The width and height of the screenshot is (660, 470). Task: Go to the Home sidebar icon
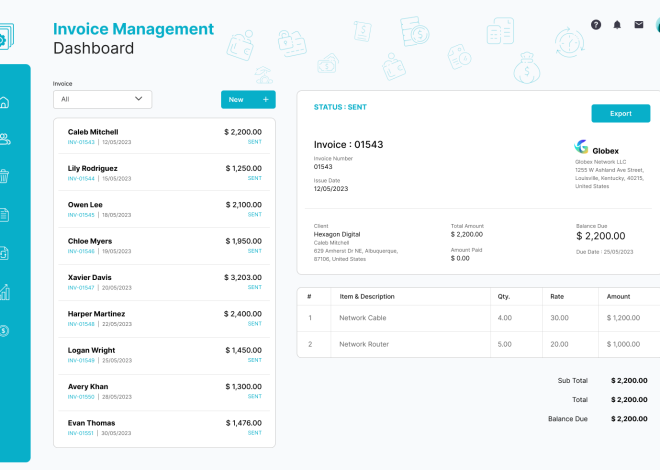(4, 102)
